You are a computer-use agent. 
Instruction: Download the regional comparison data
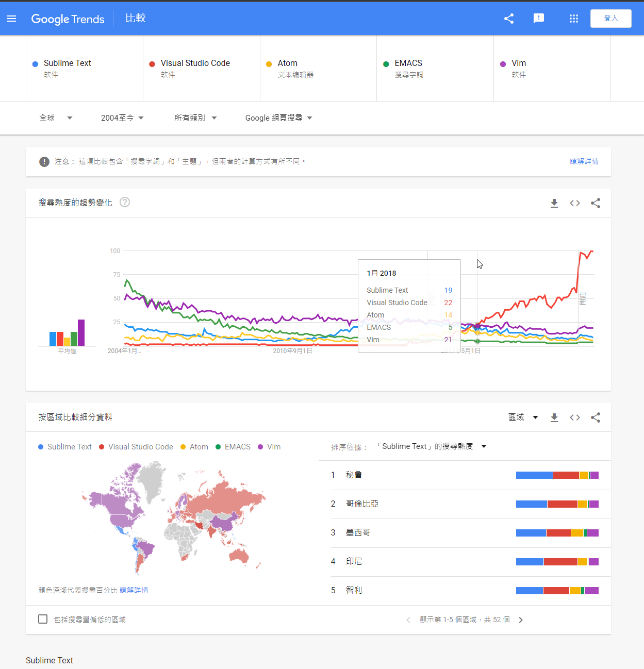(554, 417)
